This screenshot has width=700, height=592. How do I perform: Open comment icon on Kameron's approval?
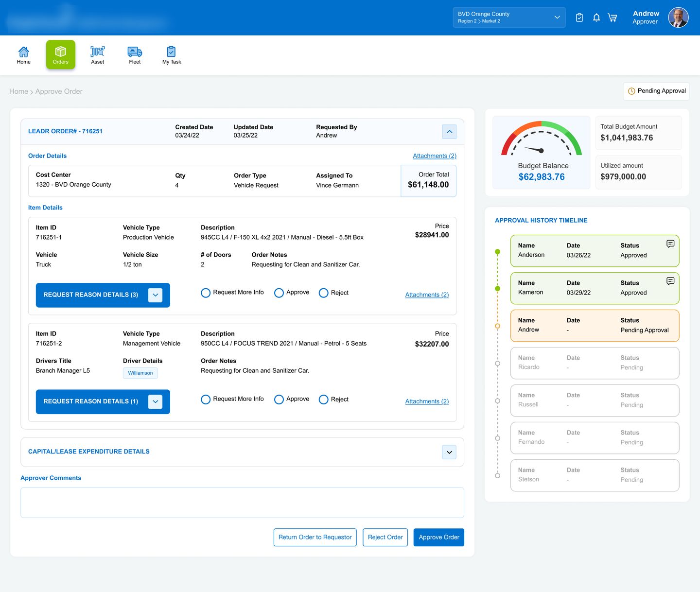[x=670, y=281]
